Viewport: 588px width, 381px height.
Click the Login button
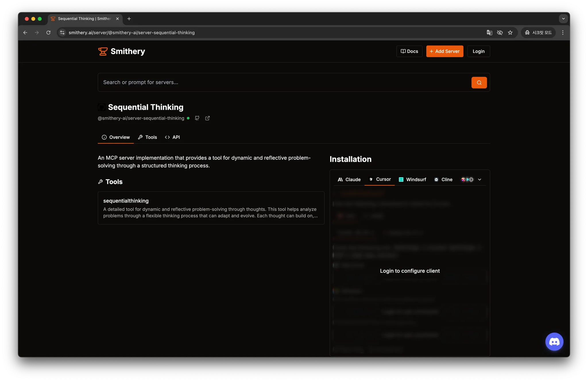[479, 51]
